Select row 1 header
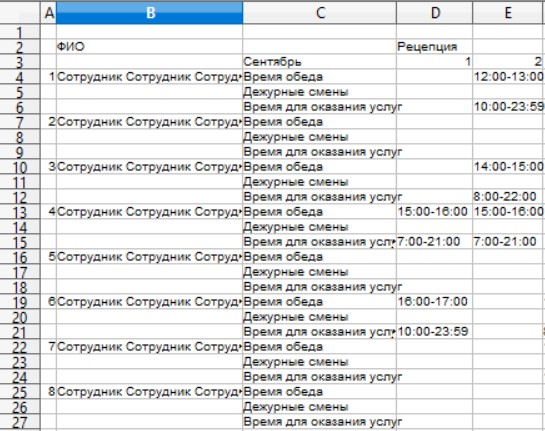 point(20,32)
